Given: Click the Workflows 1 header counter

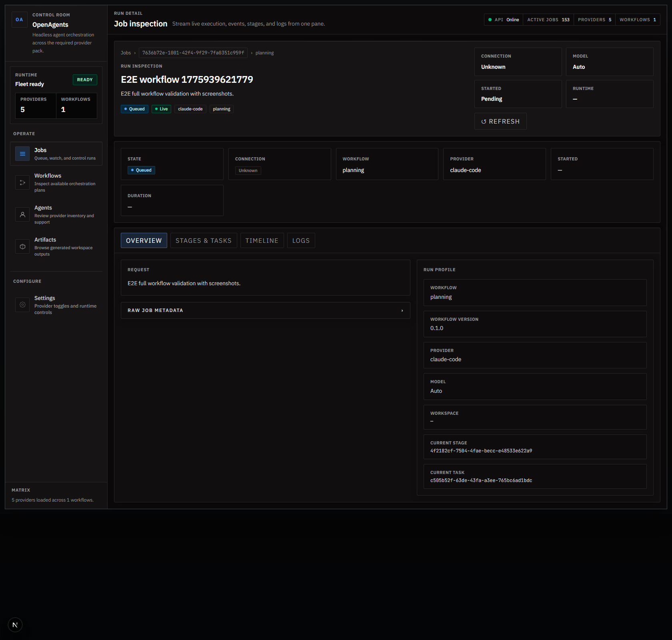Looking at the screenshot, I should [638, 20].
